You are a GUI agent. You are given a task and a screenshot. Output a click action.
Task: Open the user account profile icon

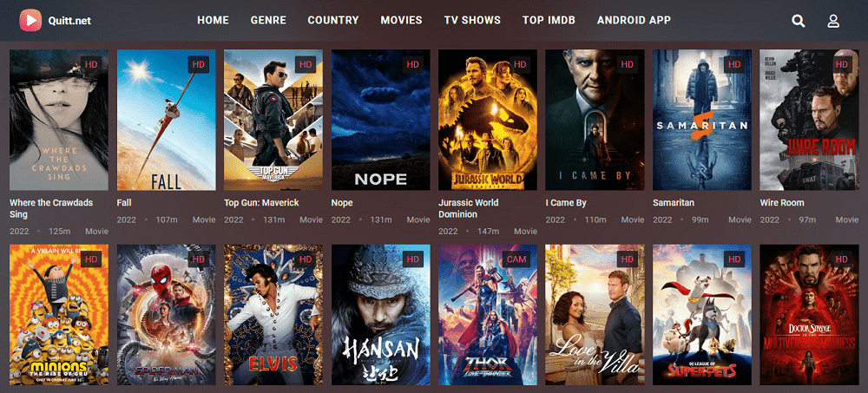(x=833, y=21)
